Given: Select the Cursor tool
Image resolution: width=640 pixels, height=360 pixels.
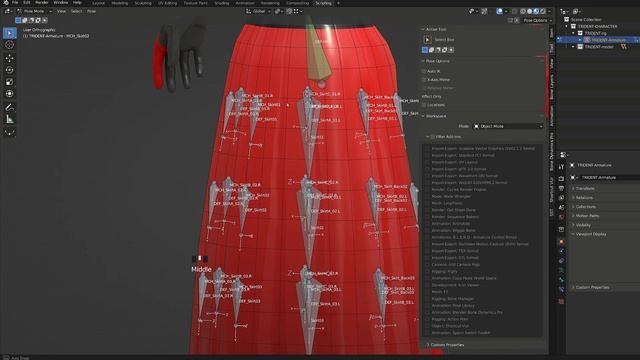Looking at the screenshot, I should click(10, 45).
